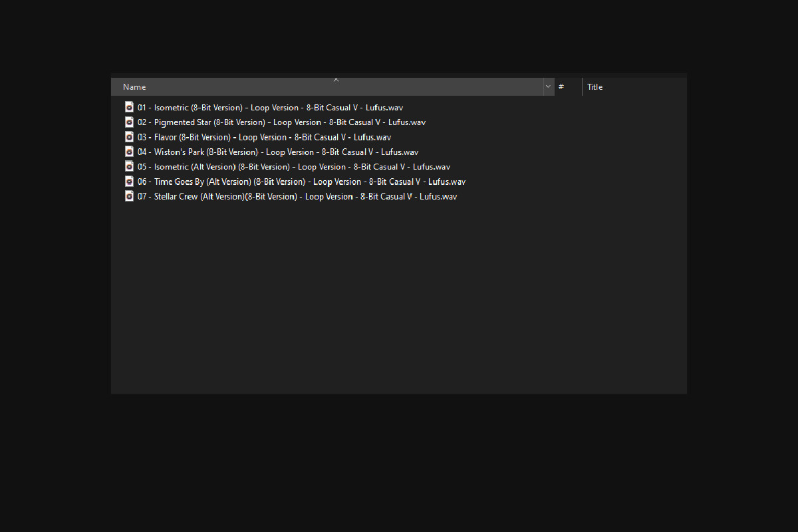The height and width of the screenshot is (532, 798).
Task: Click empty area below the file list
Action: [x=399, y=299]
